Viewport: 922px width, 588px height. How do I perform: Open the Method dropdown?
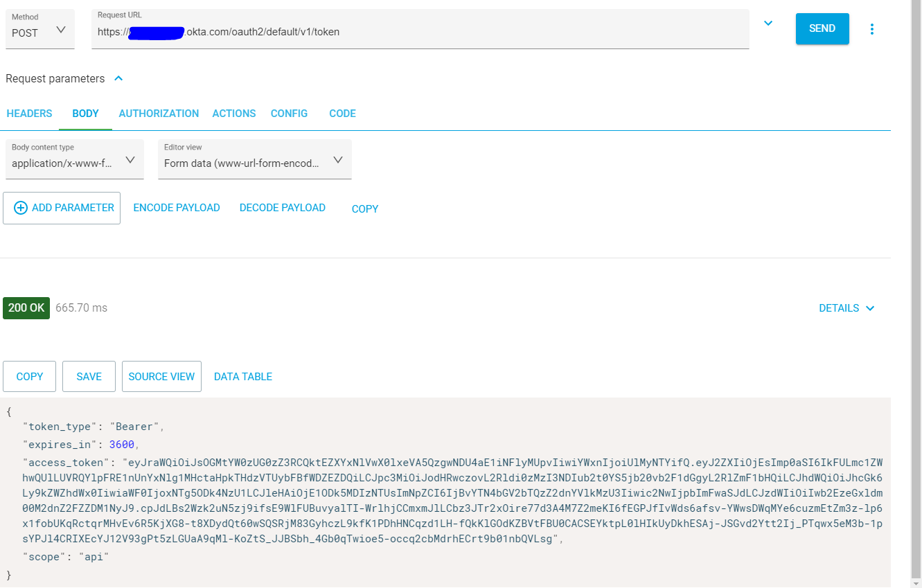40,30
